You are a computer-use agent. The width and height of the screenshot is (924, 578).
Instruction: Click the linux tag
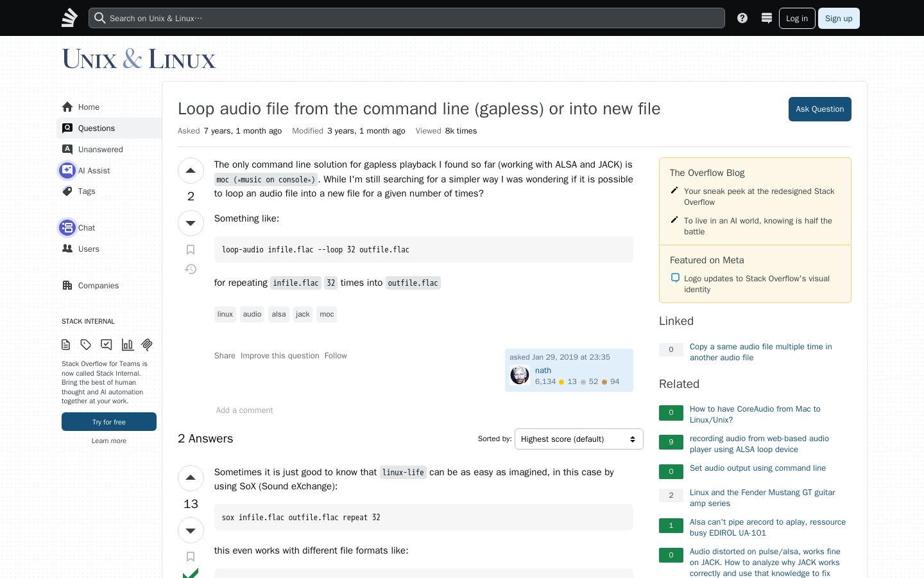pos(225,314)
